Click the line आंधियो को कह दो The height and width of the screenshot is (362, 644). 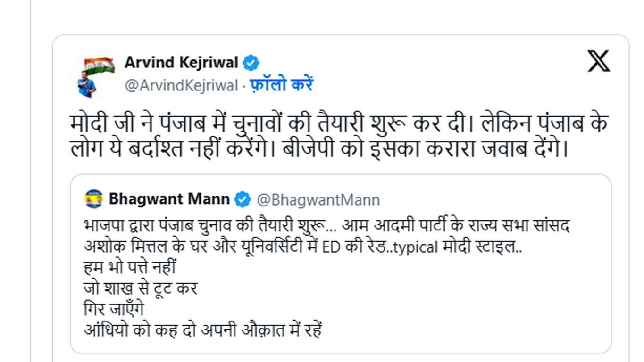(x=203, y=330)
